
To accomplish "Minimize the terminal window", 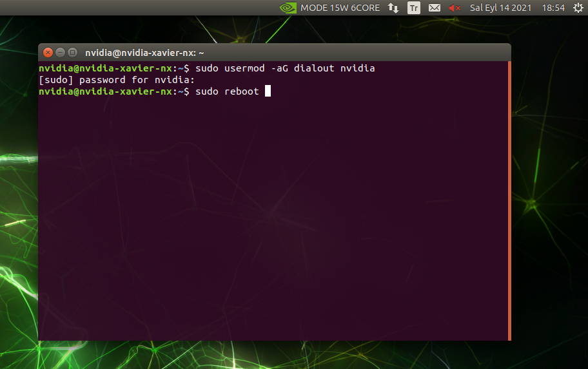I will (x=60, y=52).
